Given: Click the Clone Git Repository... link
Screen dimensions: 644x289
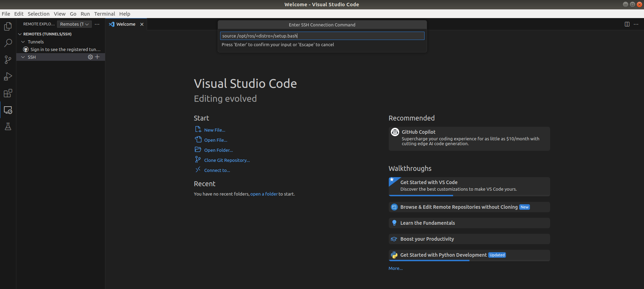Looking at the screenshot, I should coord(227,160).
